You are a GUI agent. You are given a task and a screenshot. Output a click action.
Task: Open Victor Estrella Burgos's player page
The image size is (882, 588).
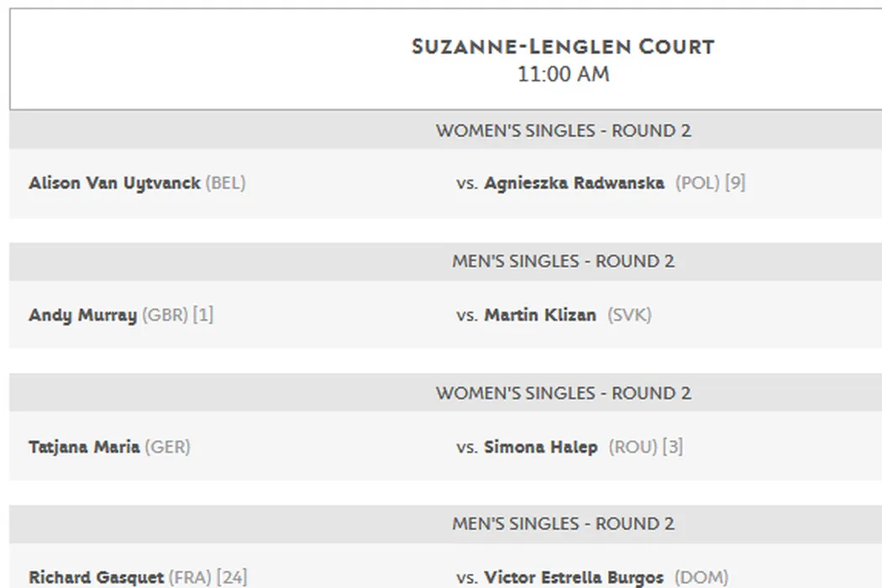[x=574, y=577]
